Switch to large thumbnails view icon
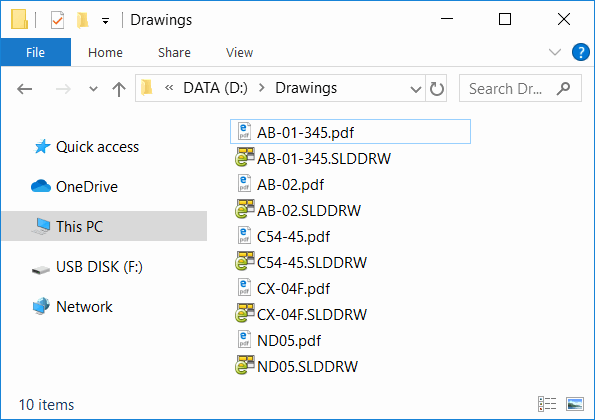This screenshot has height=420, width=595. point(575,404)
